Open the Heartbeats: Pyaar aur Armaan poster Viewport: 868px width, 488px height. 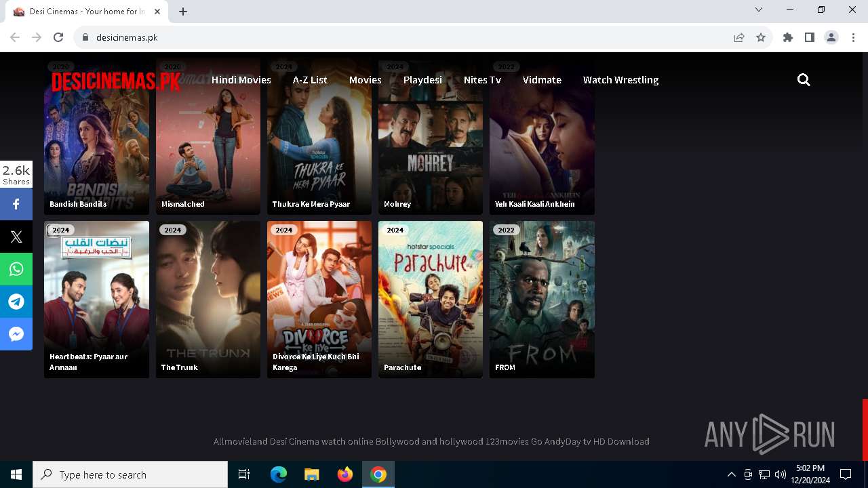click(x=96, y=300)
